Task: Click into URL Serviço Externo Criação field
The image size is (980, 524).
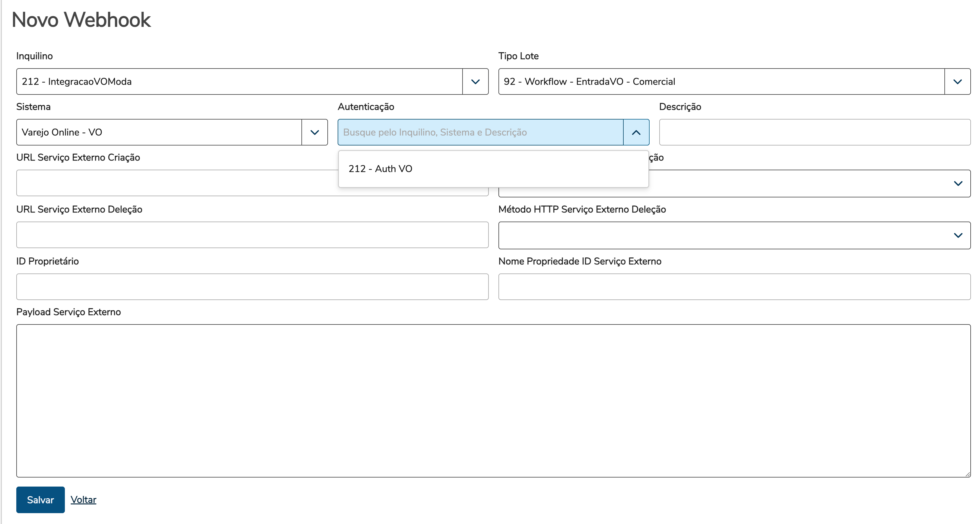Action: (x=175, y=183)
